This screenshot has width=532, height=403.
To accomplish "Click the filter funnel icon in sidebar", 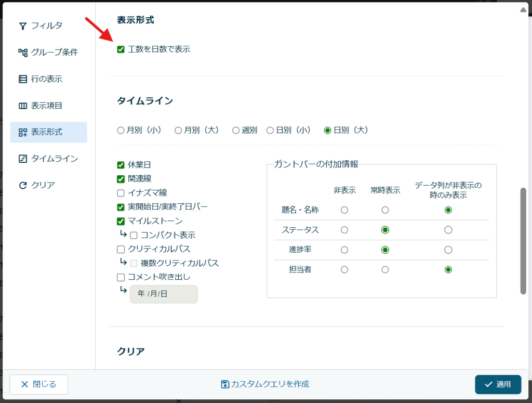I will point(22,25).
